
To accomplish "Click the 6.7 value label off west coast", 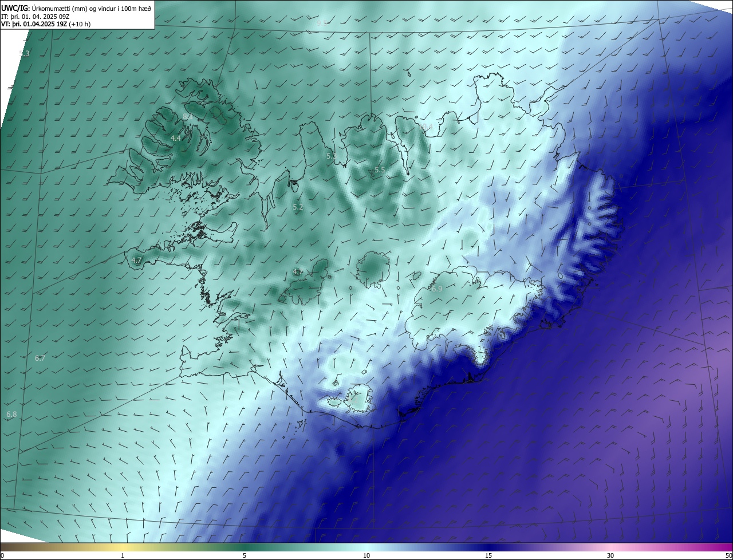I will [40, 358].
